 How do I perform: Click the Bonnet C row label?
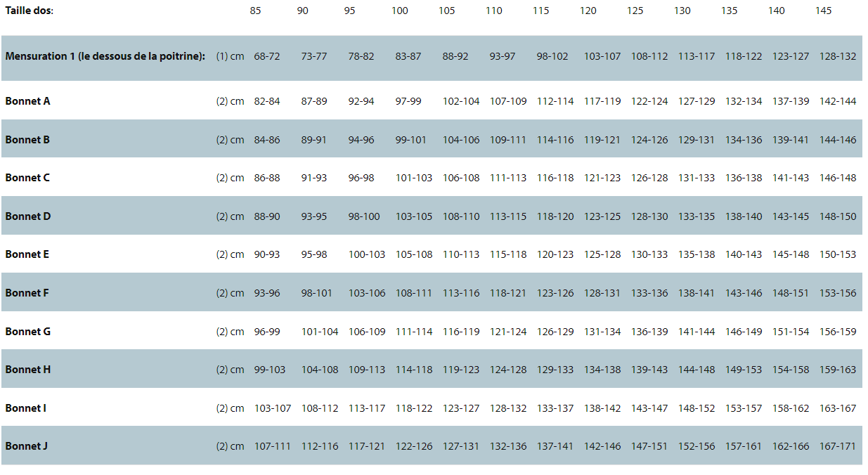point(27,178)
